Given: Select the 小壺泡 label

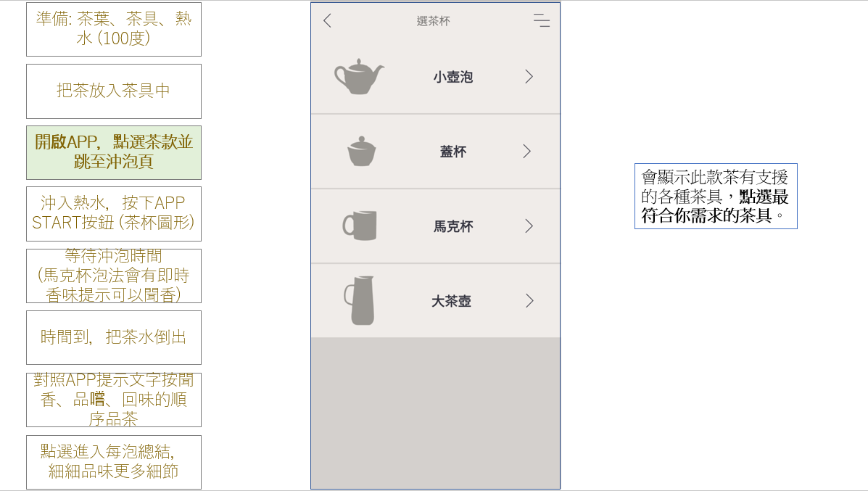Looking at the screenshot, I should [x=453, y=77].
